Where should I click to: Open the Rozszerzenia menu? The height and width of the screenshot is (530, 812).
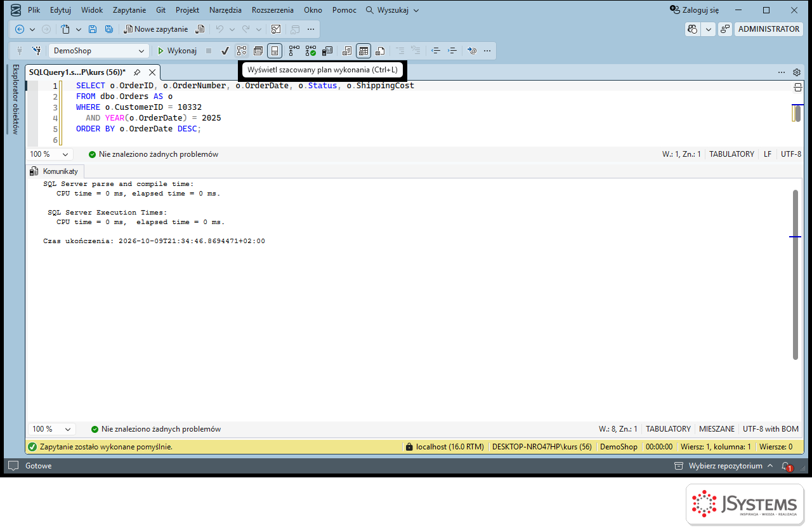pos(273,10)
